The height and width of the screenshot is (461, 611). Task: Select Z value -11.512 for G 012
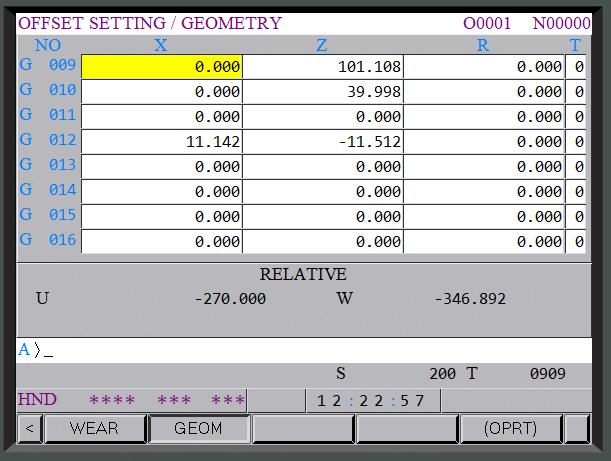point(323,141)
